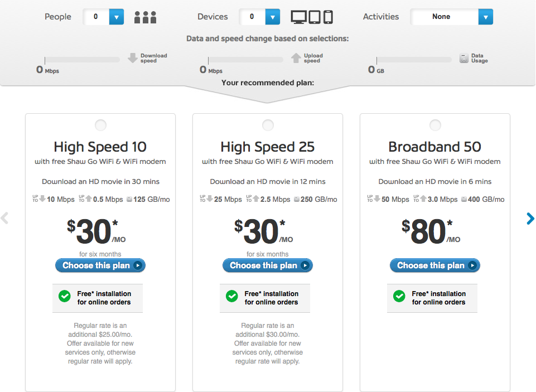Click the download speed slider bar
536x392 pixels.
point(82,60)
